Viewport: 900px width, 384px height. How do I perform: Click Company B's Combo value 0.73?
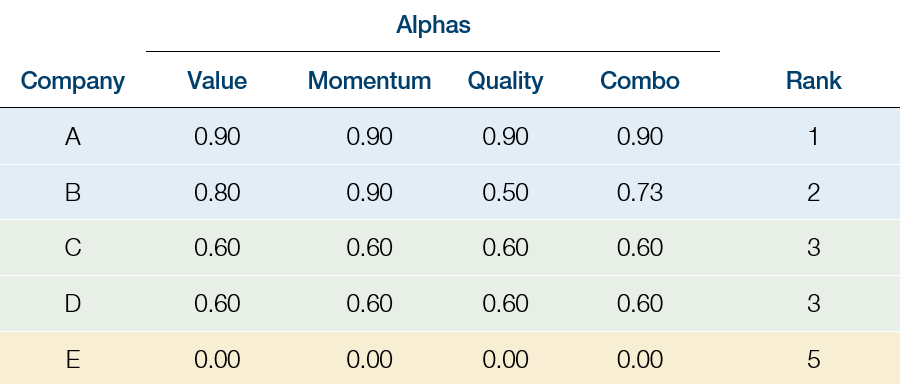click(x=640, y=192)
